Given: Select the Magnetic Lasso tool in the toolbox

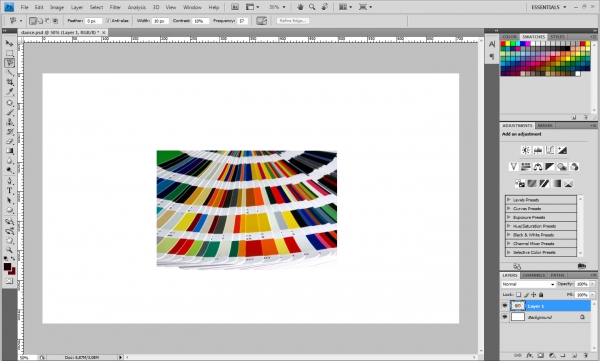Looking at the screenshot, I should [9, 63].
